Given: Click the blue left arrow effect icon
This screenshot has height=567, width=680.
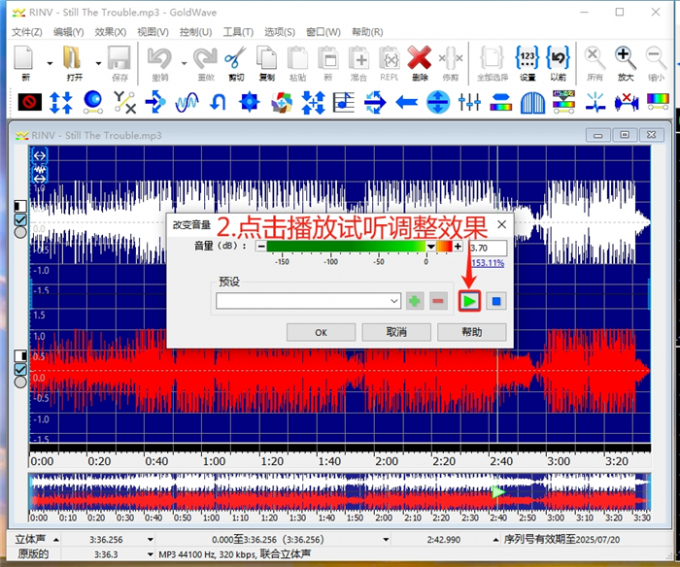Looking at the screenshot, I should pyautogui.click(x=407, y=102).
